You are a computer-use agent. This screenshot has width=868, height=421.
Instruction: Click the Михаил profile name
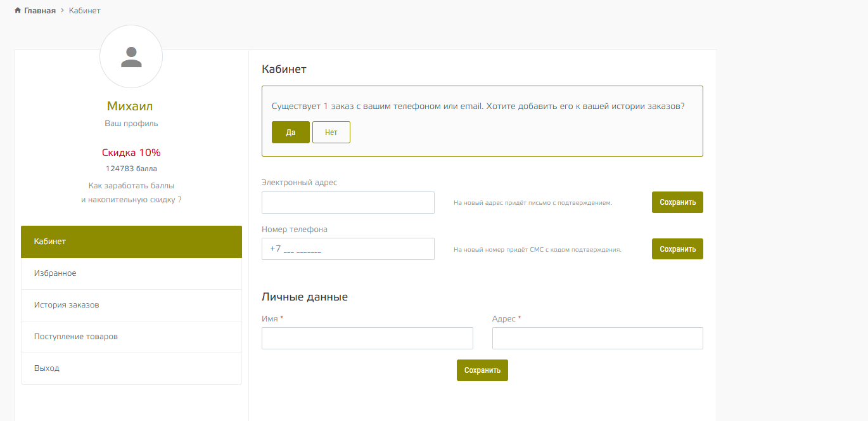point(130,107)
